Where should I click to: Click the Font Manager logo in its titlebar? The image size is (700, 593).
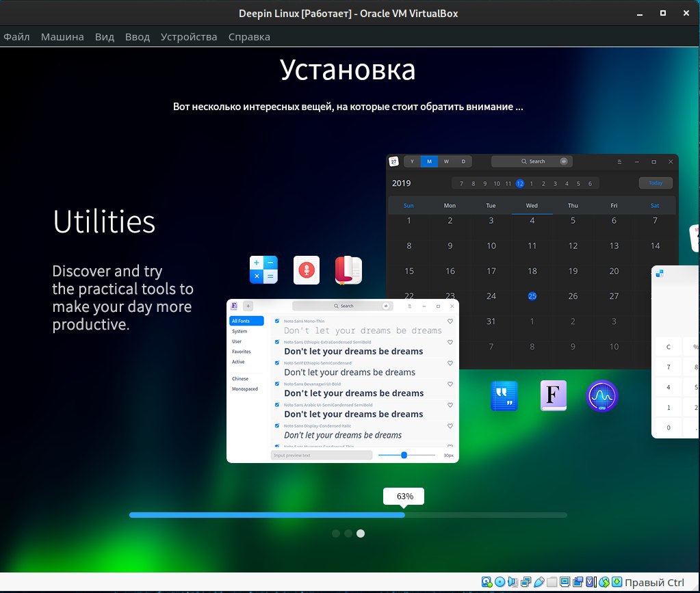234,306
